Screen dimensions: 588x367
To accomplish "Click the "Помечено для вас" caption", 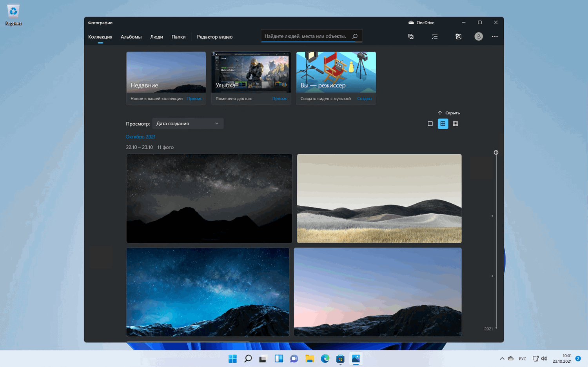I will [x=234, y=99].
